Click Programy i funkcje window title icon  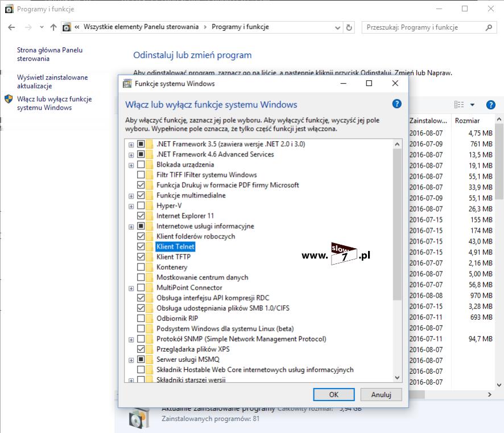click(9, 9)
